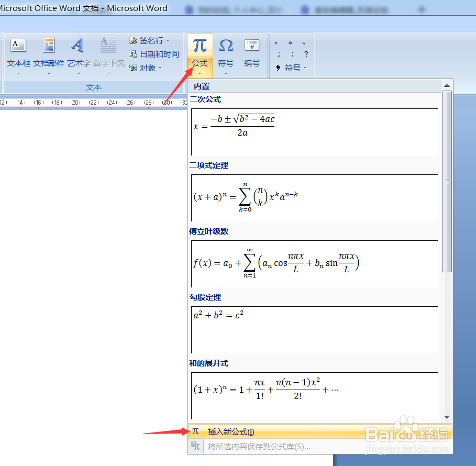This screenshot has height=466, width=476.
Task: Expand the 文本框 dropdown arrow
Action: [18, 73]
